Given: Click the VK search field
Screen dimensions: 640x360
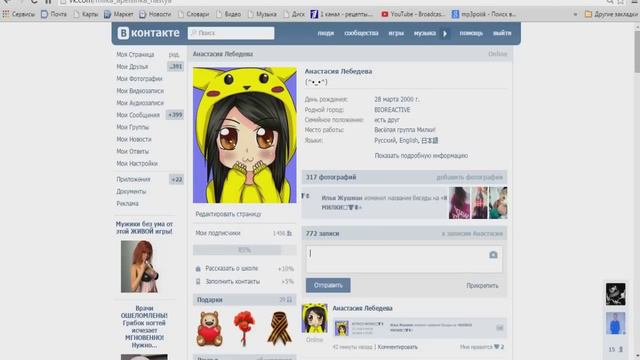Looking at the screenshot, I should (231, 33).
